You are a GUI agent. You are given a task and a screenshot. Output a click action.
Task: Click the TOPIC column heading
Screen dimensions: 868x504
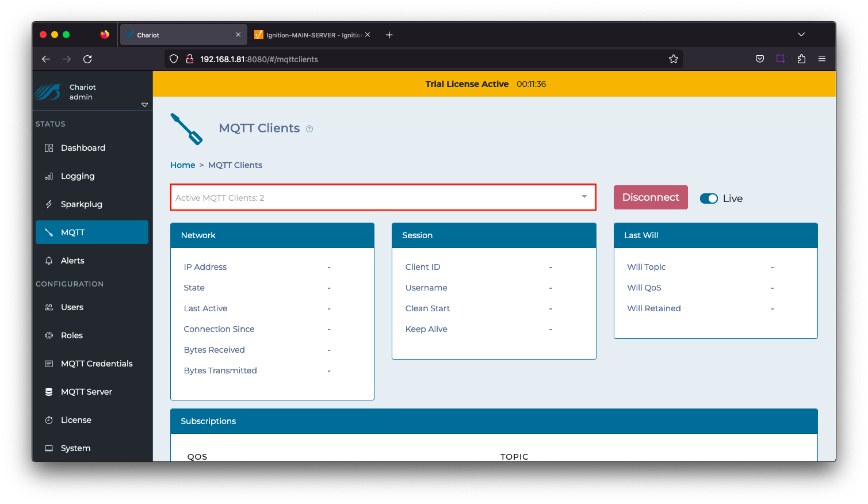coord(514,457)
